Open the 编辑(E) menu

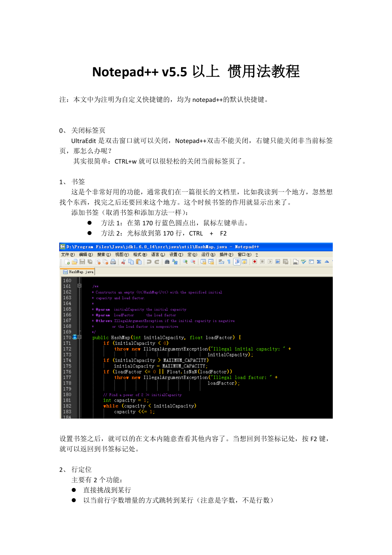(x=86, y=254)
